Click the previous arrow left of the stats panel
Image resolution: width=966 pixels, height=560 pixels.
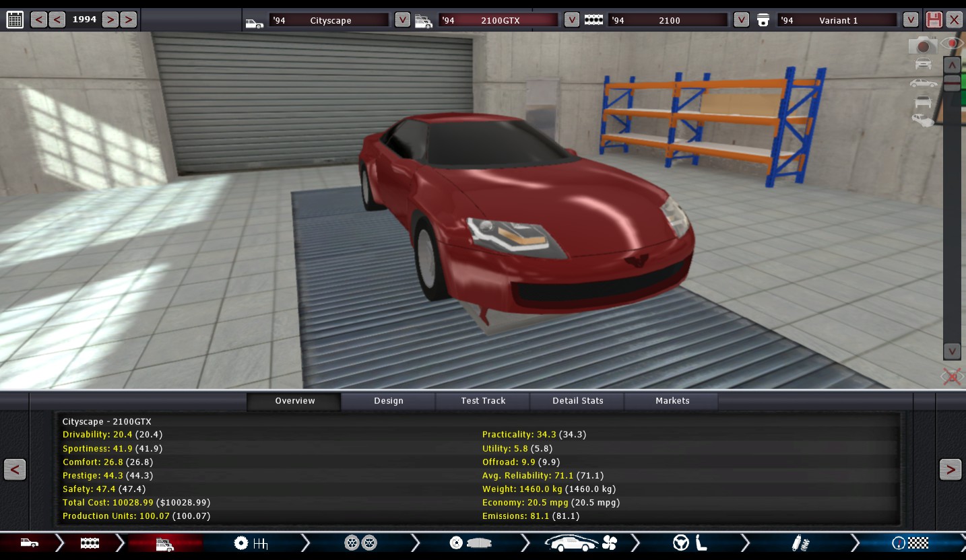(x=15, y=469)
